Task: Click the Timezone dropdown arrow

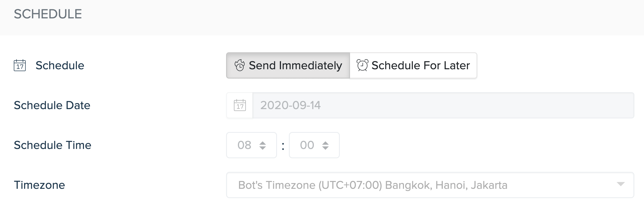Action: coord(621,184)
